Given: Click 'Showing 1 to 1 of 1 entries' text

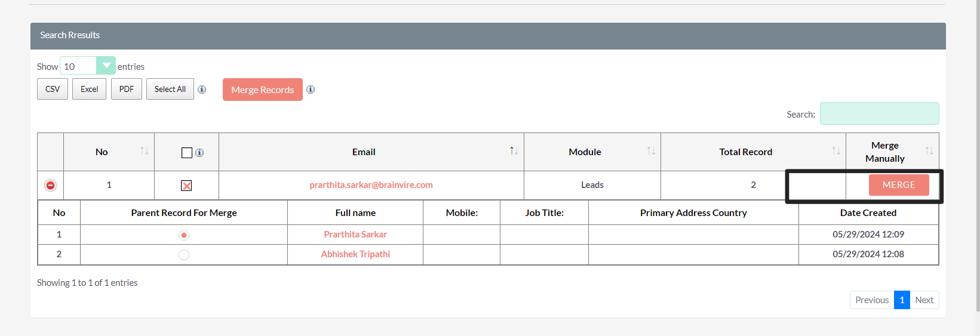Looking at the screenshot, I should click(87, 283).
